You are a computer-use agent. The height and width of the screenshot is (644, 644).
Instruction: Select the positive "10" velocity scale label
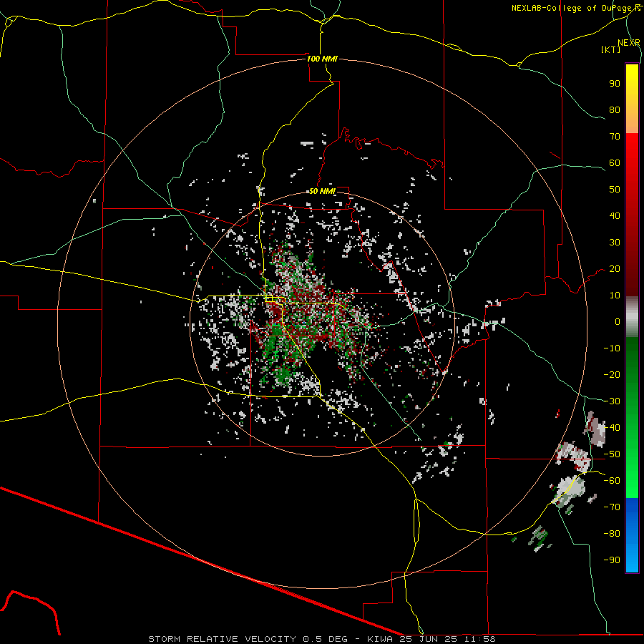click(615, 296)
